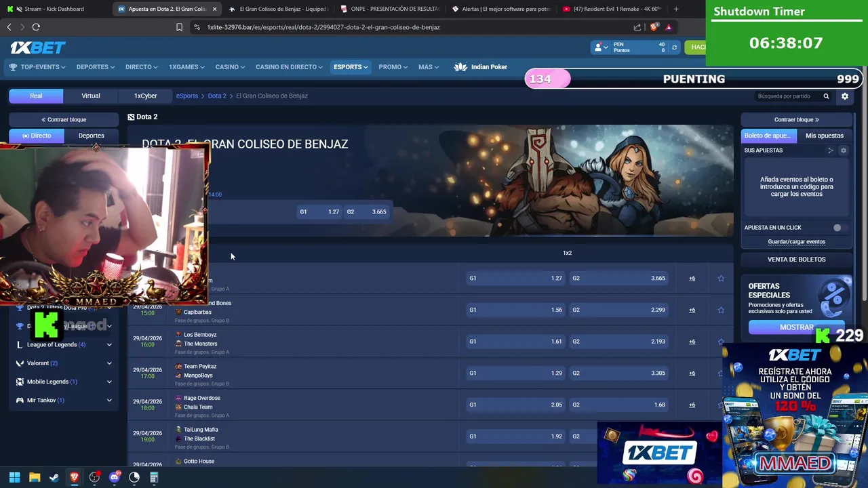Click the share icon in the address bar
This screenshot has height=488, width=868.
(637, 27)
